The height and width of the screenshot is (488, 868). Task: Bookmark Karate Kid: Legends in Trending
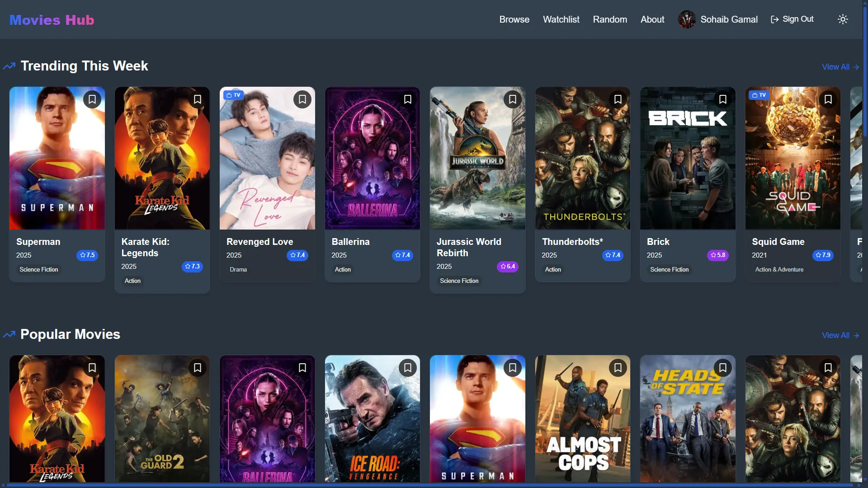[198, 99]
